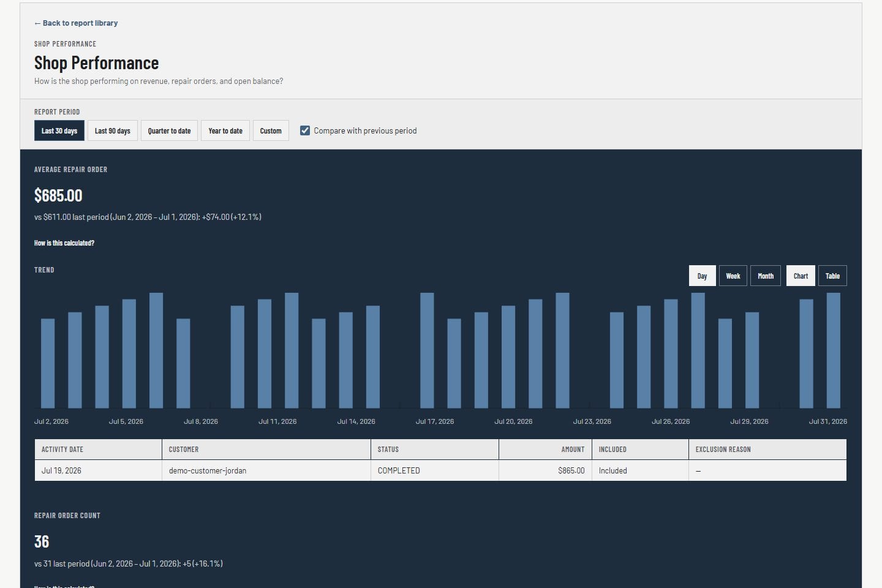Click the Repair Order Count heading

point(67,516)
